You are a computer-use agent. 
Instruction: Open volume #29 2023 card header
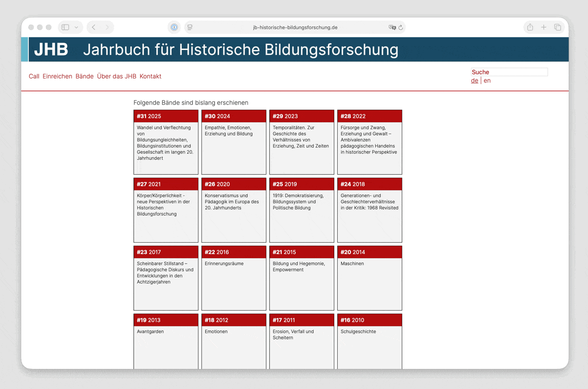coord(302,116)
